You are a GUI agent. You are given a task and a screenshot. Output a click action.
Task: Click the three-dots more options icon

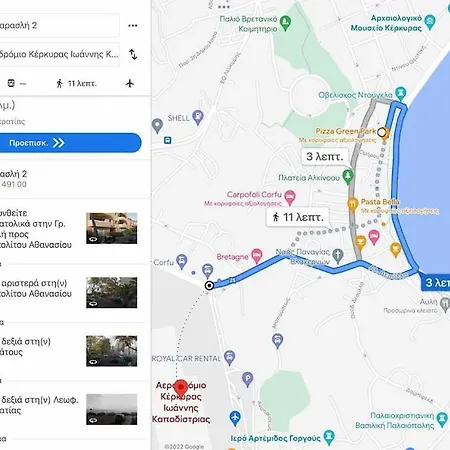coord(133,26)
